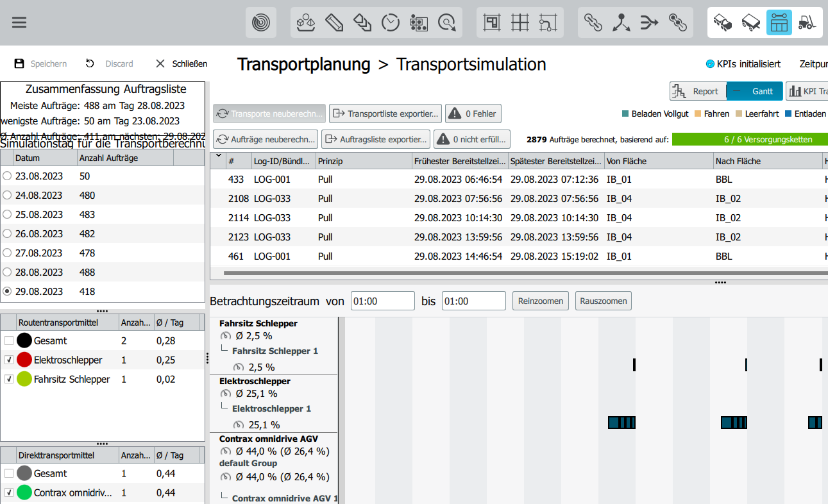Click the grid layout icon in toolbar

[x=520, y=23]
